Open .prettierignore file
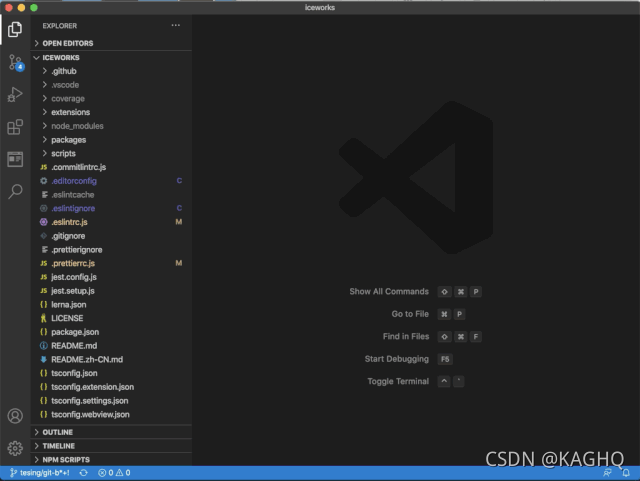The width and height of the screenshot is (640, 481). (x=111, y=249)
